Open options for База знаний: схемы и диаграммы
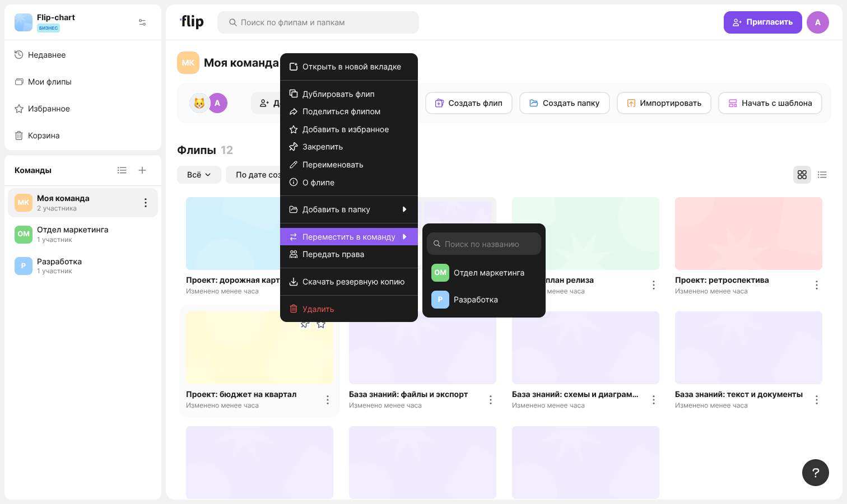This screenshot has width=847, height=504. click(654, 400)
